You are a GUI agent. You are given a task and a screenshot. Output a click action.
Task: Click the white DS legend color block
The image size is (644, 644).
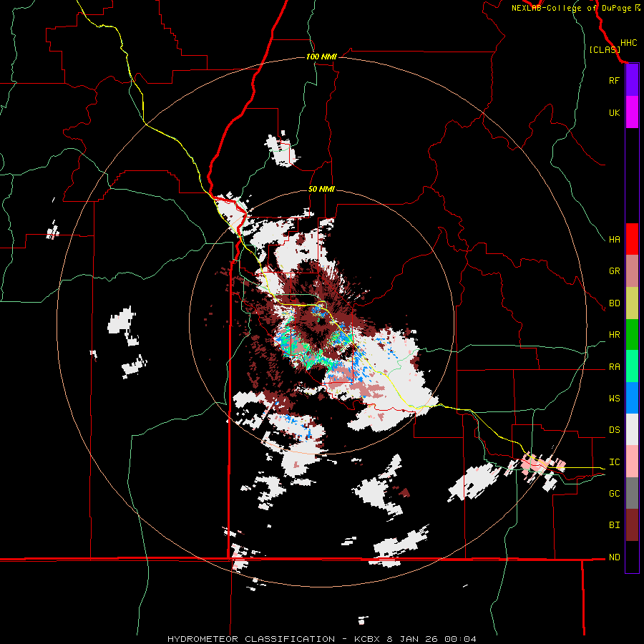click(x=632, y=429)
